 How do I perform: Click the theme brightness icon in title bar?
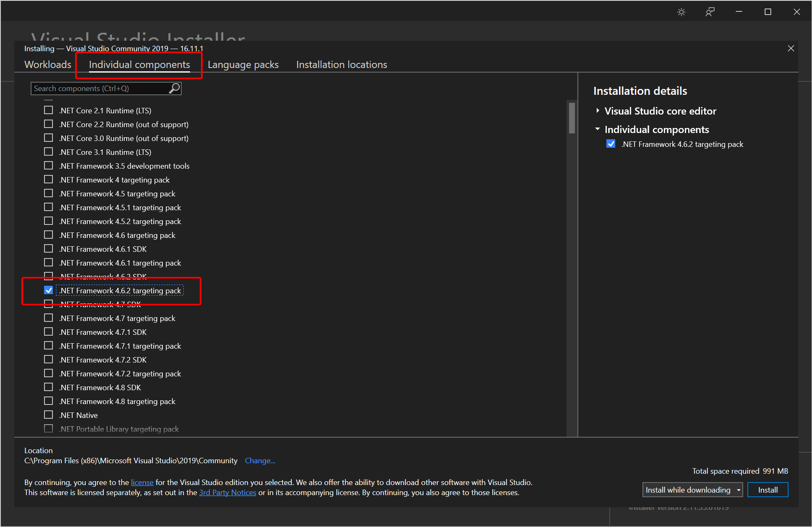click(x=681, y=12)
